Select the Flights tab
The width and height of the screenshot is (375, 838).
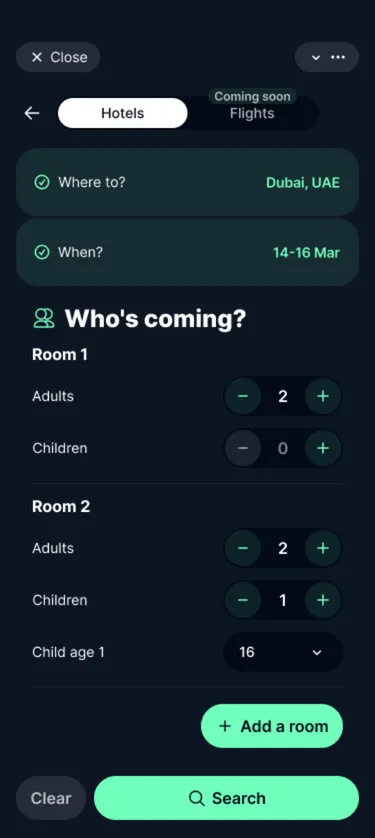pyautogui.click(x=252, y=113)
